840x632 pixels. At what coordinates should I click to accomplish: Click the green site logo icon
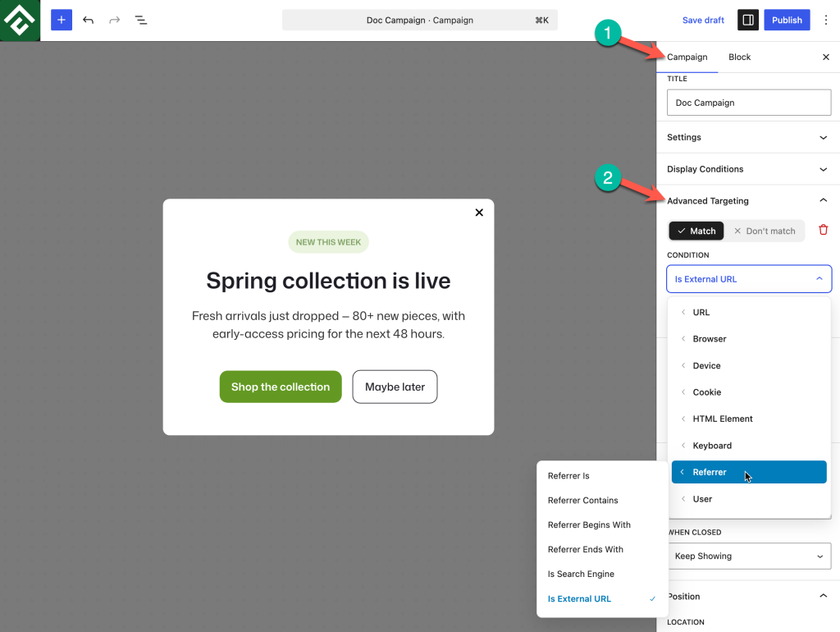[x=20, y=20]
